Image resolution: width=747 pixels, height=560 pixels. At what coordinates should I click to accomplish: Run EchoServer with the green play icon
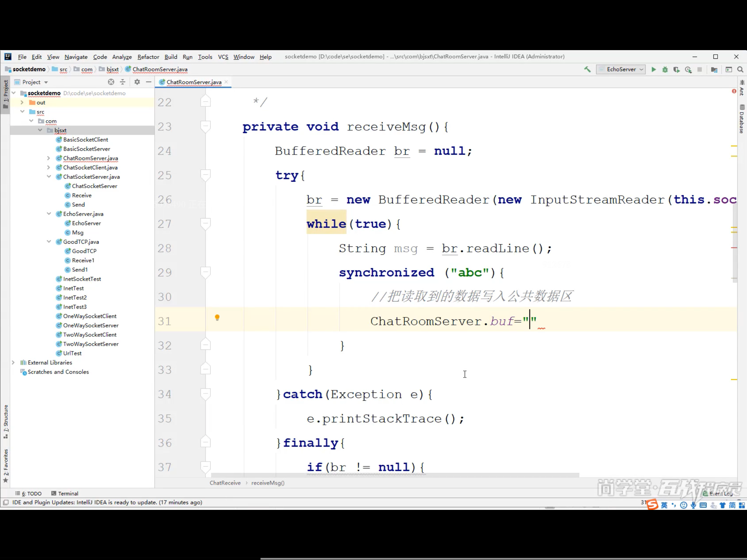654,69
